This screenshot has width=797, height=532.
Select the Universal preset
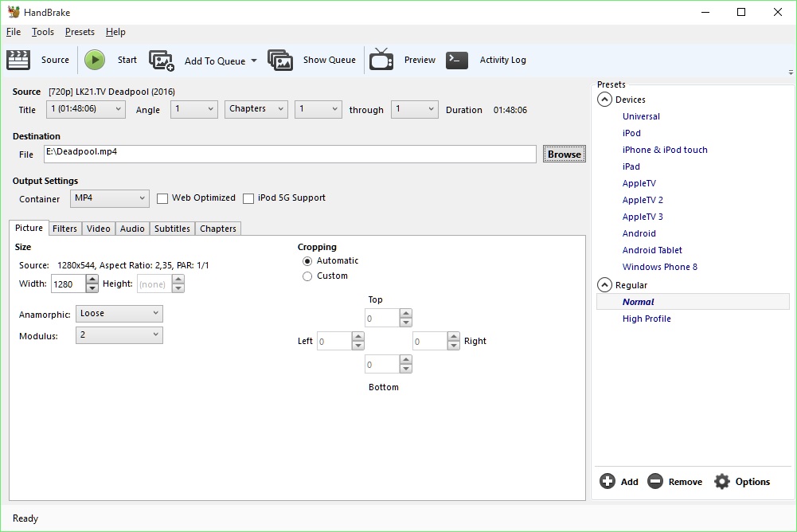[641, 116]
